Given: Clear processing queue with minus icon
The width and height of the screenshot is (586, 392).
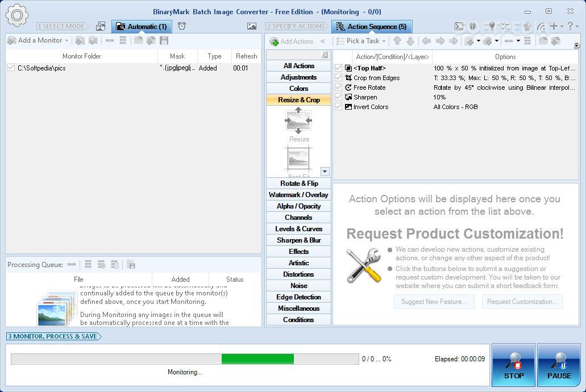Looking at the screenshot, I should click(72, 265).
